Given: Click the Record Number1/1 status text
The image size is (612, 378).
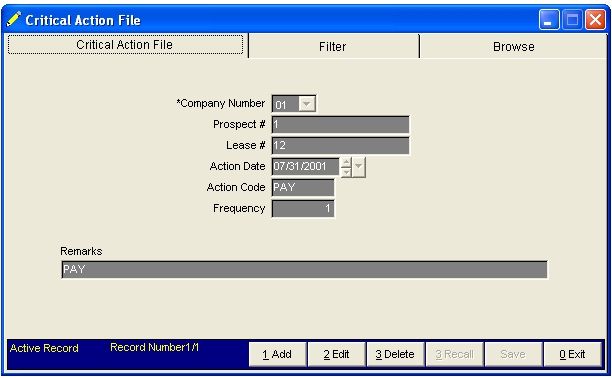Looking at the screenshot, I should (x=155, y=347).
